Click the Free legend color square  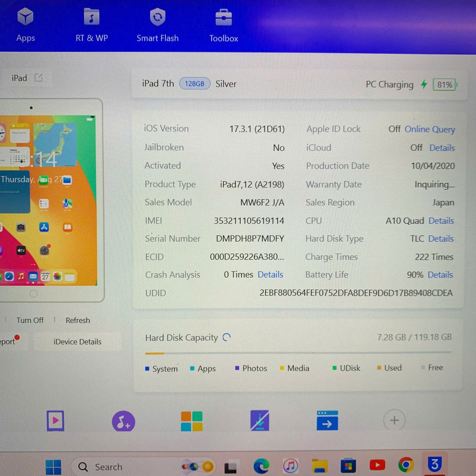pos(423,367)
